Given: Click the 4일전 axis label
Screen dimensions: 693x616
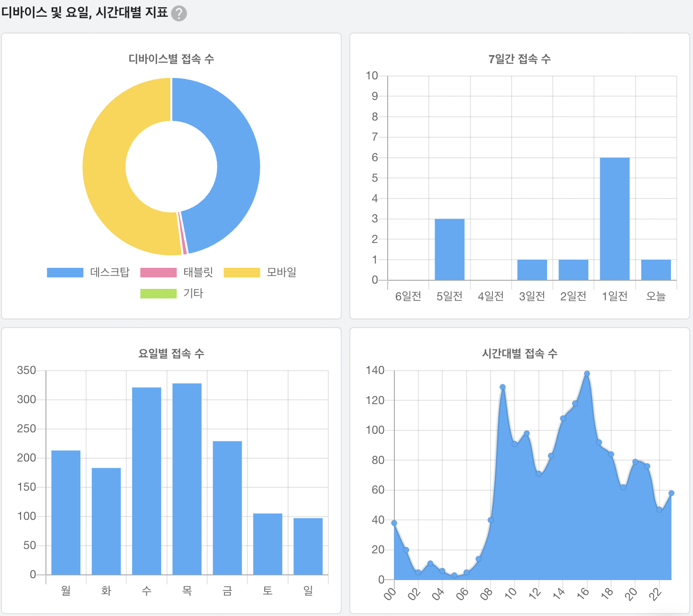Looking at the screenshot, I should pyautogui.click(x=491, y=297).
